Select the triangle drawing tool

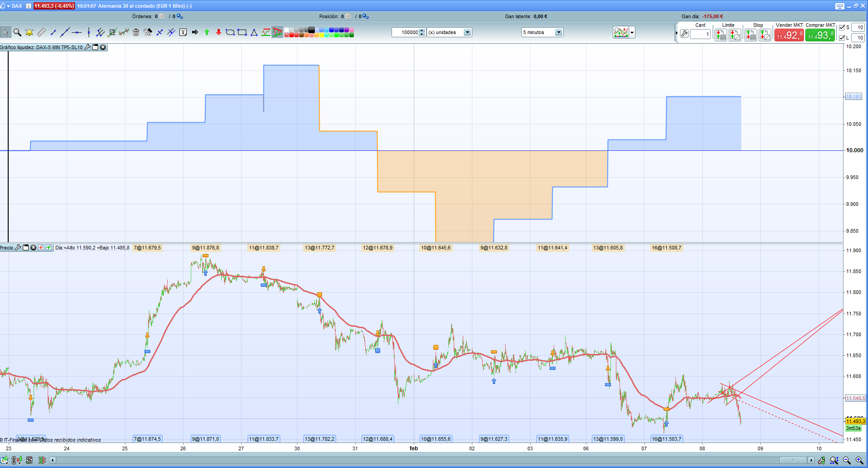(x=254, y=32)
